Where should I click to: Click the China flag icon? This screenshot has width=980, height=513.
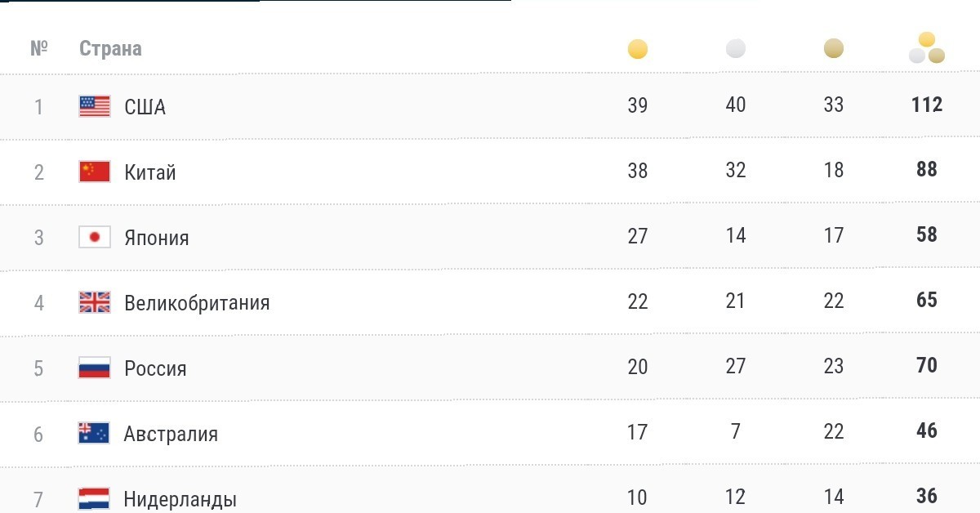pyautogui.click(x=95, y=172)
